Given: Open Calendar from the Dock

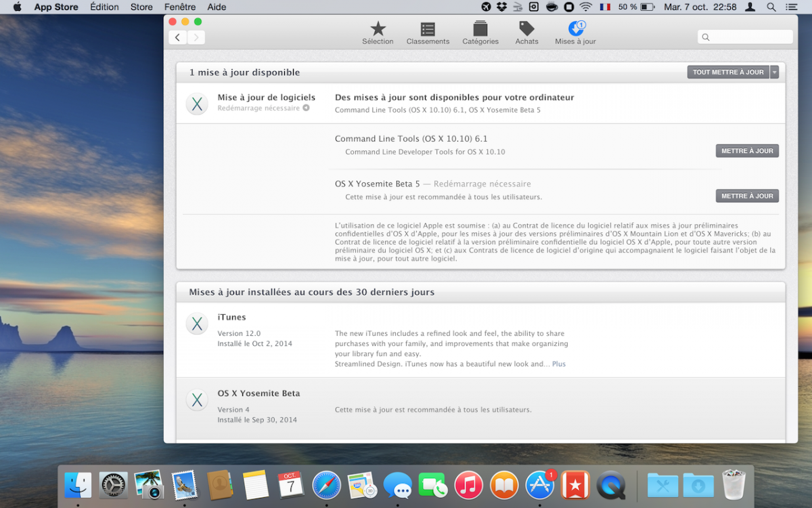Looking at the screenshot, I should coord(291,485).
